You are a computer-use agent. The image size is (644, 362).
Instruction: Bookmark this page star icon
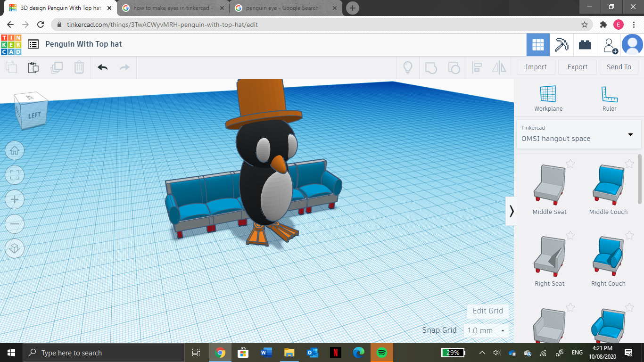tap(585, 25)
